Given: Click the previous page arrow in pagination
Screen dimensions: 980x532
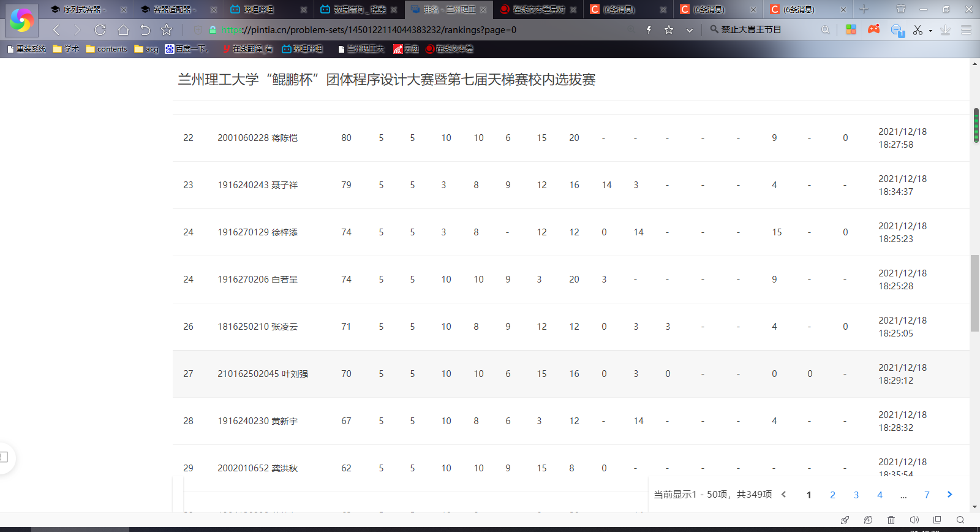Looking at the screenshot, I should tap(783, 495).
